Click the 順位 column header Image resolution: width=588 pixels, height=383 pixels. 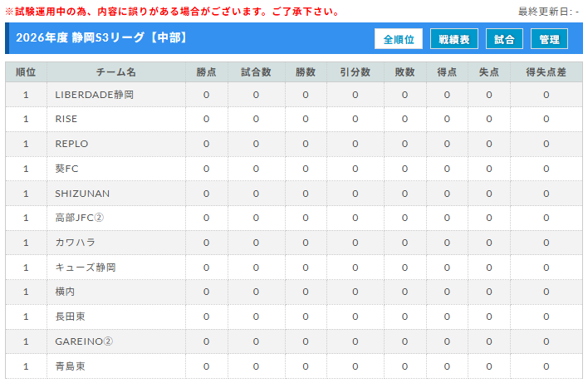[27, 72]
